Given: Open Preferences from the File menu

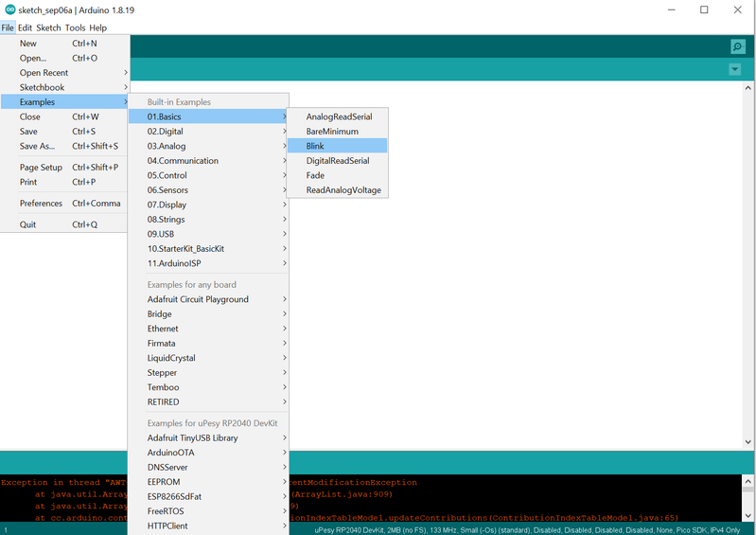Looking at the screenshot, I should (64, 203).
